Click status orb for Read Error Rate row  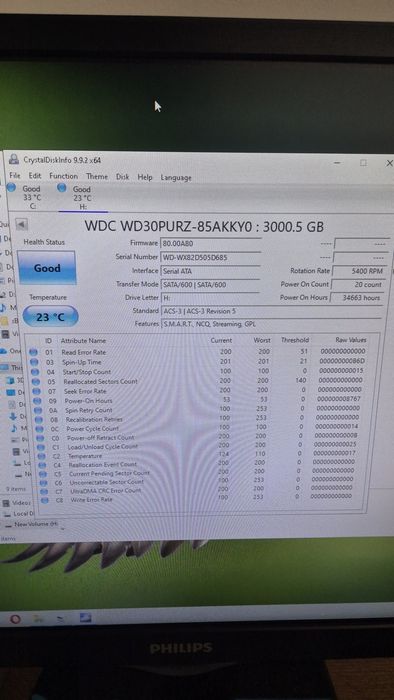point(33,352)
